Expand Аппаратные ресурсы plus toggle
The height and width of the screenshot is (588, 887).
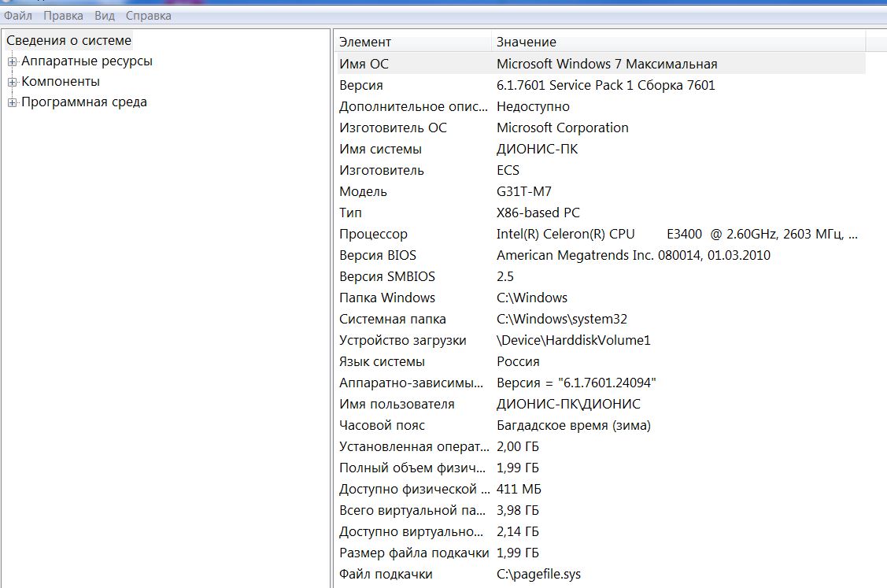point(12,61)
